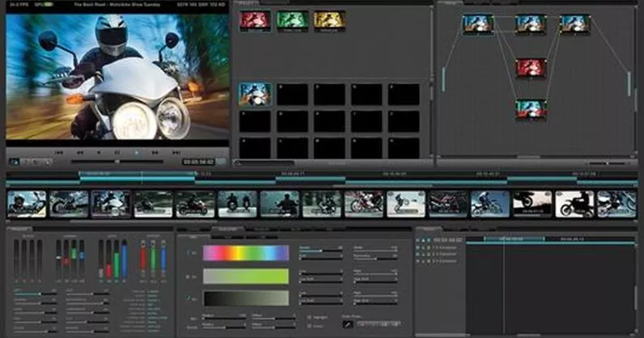Jump to first frame in viewer transport
644x338 pixels.
tap(59, 152)
